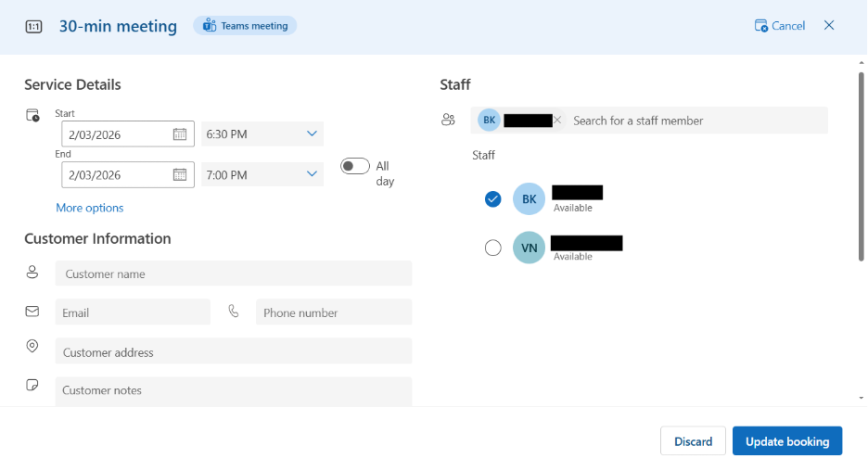
Task: Focus the Customer notes field
Action: click(x=234, y=391)
